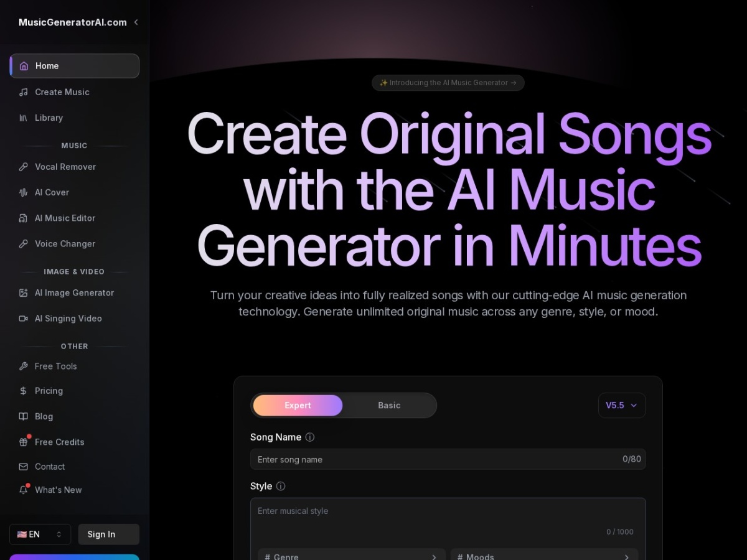Image resolution: width=747 pixels, height=560 pixels.
Task: Open the Free Credits link
Action: click(75, 442)
